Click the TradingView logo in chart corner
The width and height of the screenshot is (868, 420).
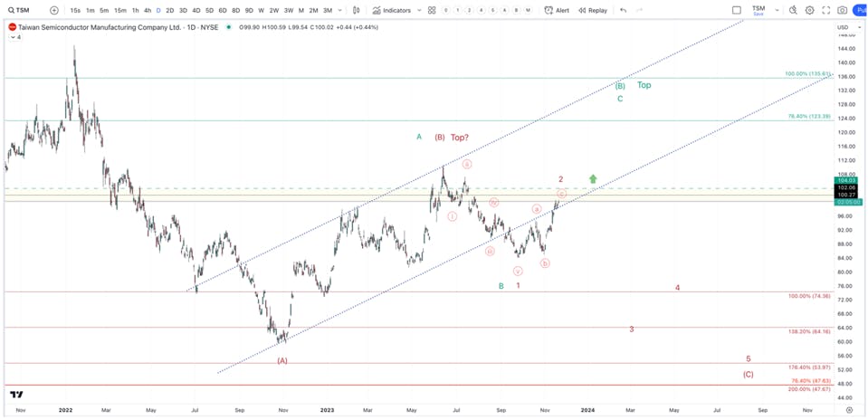pos(16,395)
